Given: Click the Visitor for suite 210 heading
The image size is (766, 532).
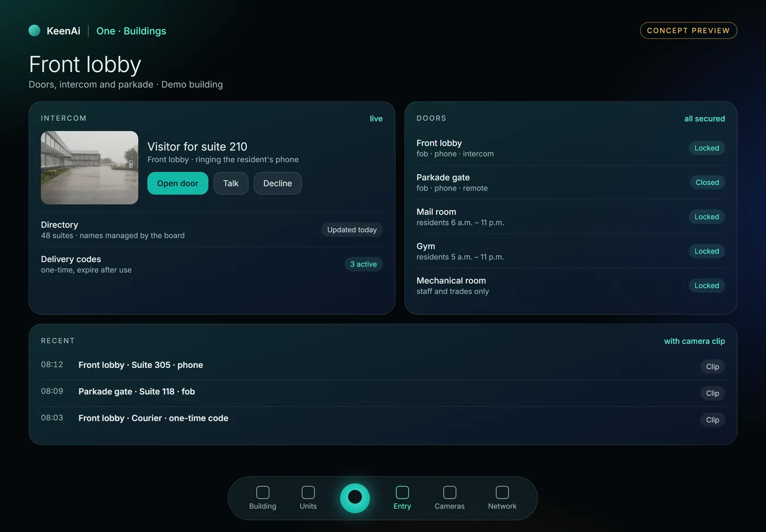Looking at the screenshot, I should (x=197, y=147).
